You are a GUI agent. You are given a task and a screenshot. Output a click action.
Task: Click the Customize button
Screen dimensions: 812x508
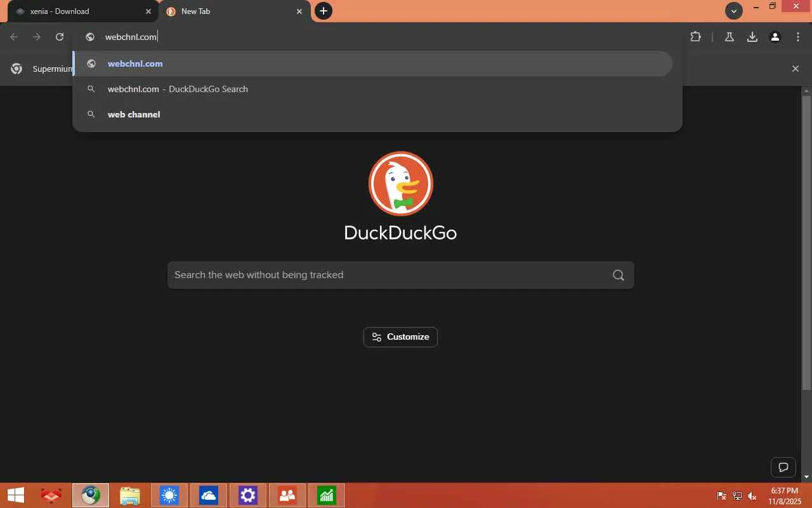point(400,337)
